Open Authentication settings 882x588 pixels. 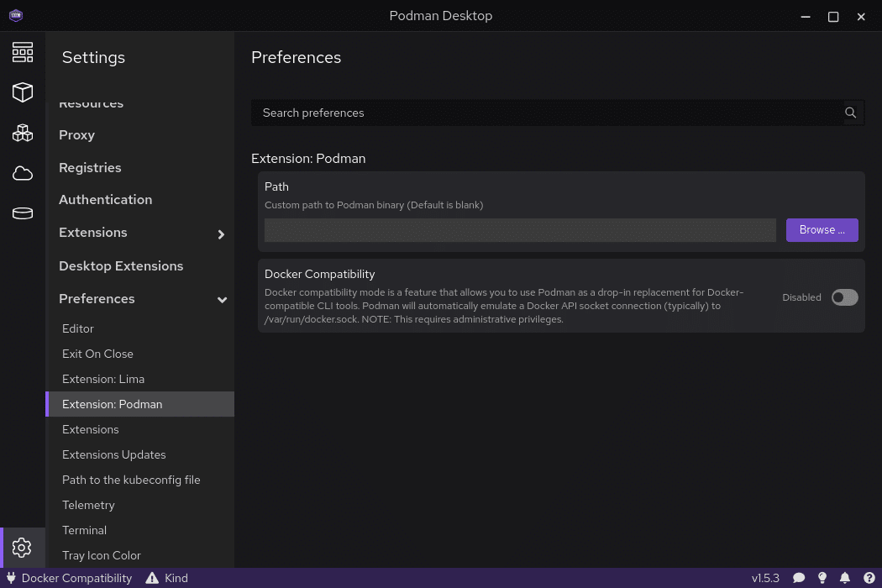click(105, 200)
